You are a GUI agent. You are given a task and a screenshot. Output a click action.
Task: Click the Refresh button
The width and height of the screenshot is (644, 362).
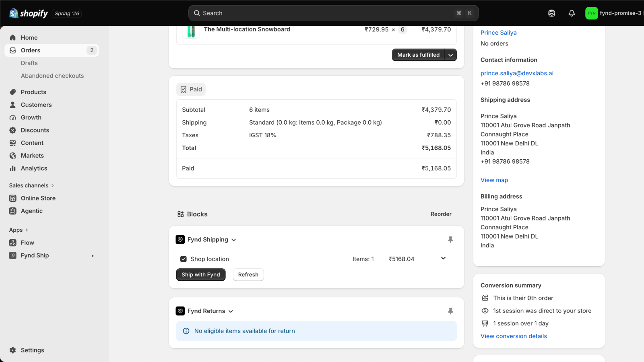[x=248, y=275]
